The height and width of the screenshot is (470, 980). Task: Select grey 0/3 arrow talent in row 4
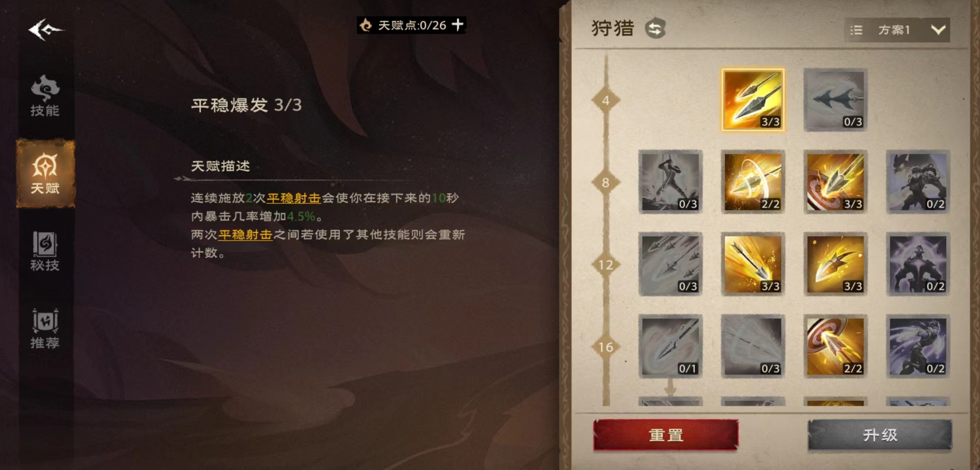[835, 100]
